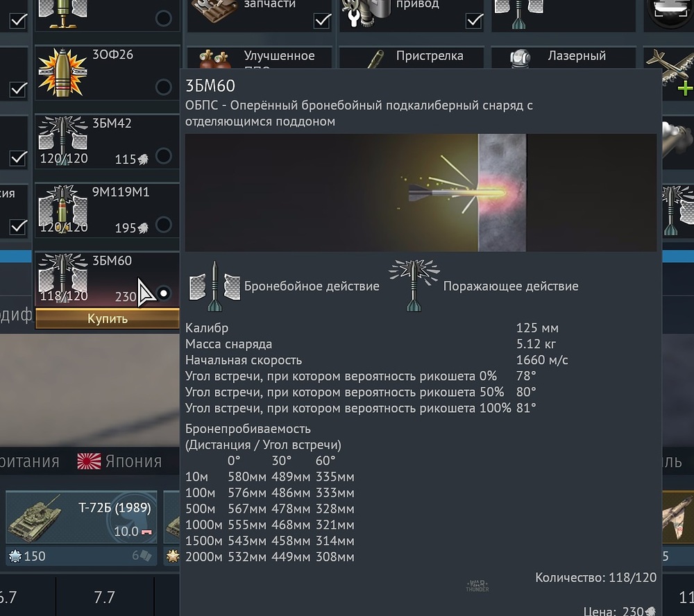Click the 3БМ60 shell icon
Viewport: 694px width, 616px height.
point(63,278)
